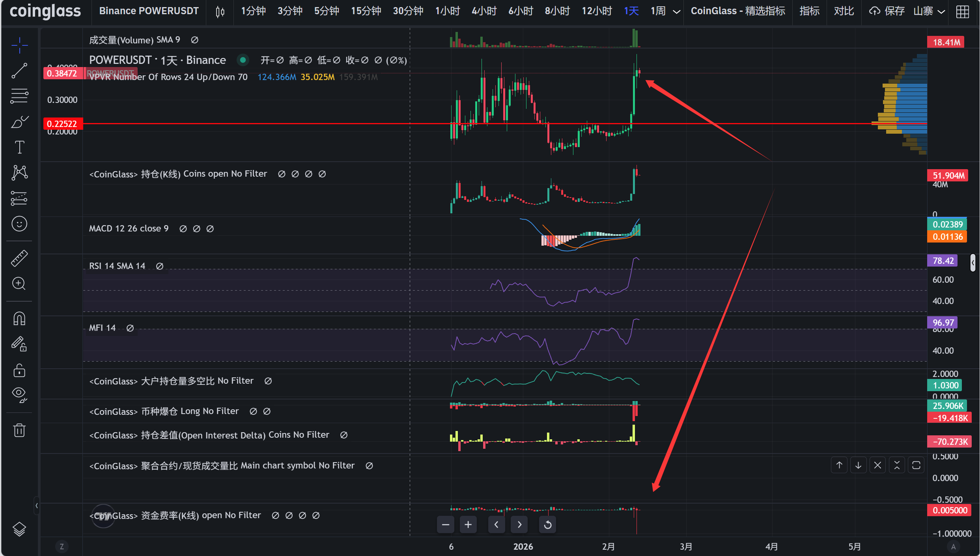Reset chart view with the refresh button
This screenshot has width=980, height=556.
[547, 524]
